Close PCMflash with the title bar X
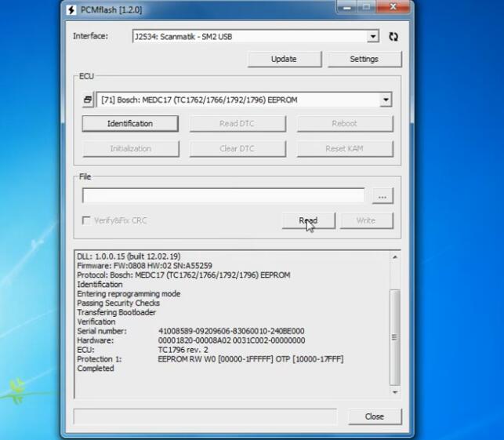This screenshot has height=440, width=504. [x=393, y=7]
